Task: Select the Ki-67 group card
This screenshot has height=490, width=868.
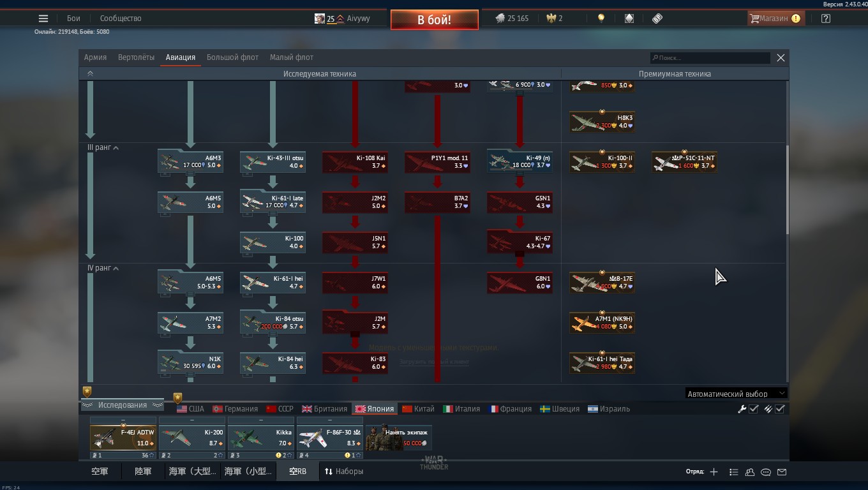Action: [520, 242]
